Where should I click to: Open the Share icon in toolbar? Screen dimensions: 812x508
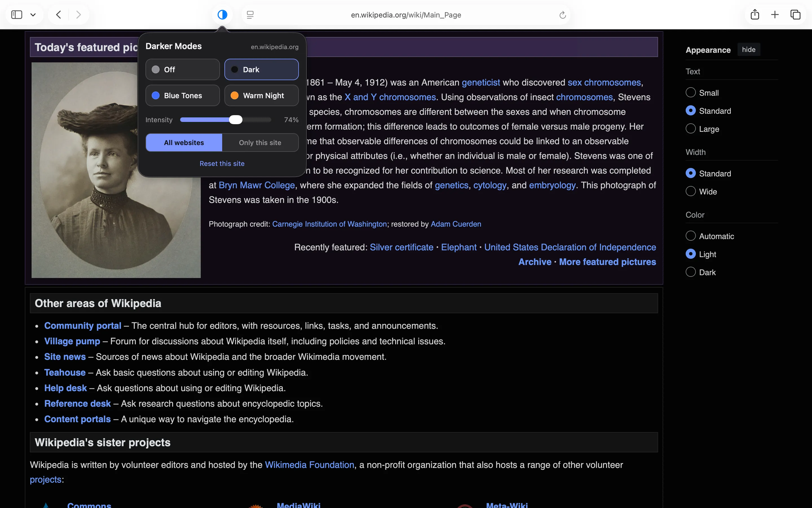(755, 14)
